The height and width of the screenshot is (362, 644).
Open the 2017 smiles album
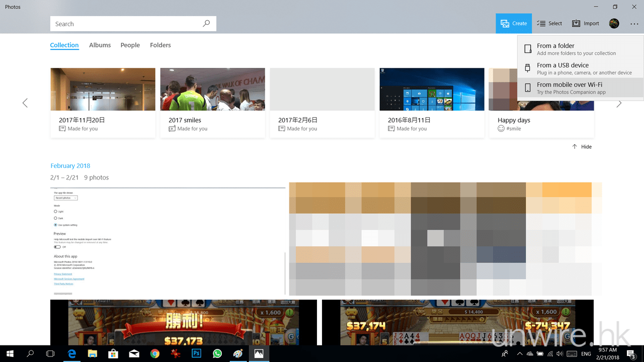(x=212, y=103)
